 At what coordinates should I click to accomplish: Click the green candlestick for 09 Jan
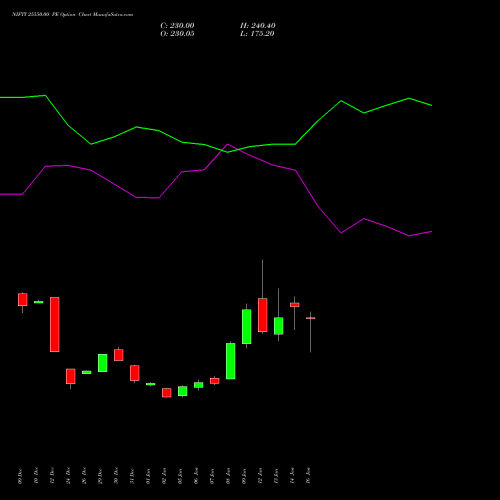pyautogui.click(x=247, y=326)
